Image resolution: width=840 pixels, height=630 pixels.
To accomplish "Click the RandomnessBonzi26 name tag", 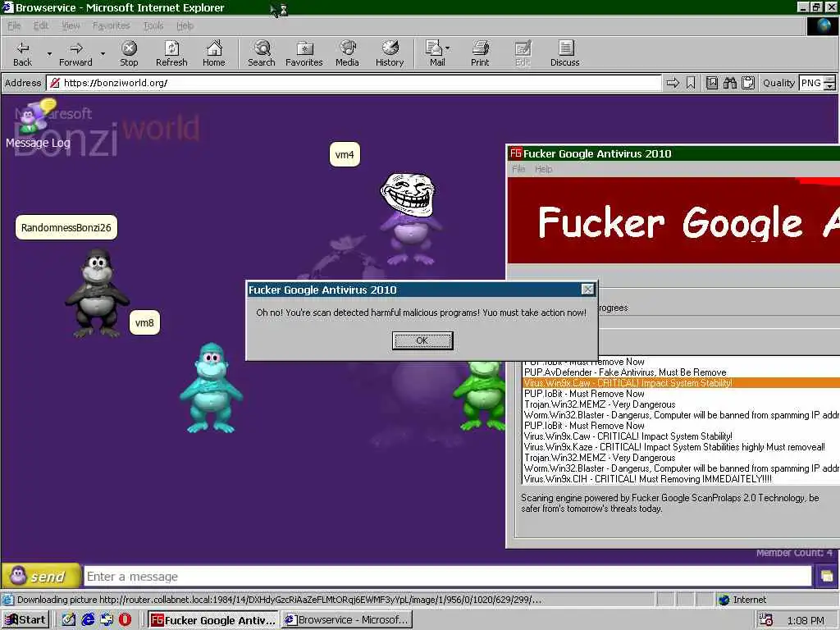I will pos(66,228).
